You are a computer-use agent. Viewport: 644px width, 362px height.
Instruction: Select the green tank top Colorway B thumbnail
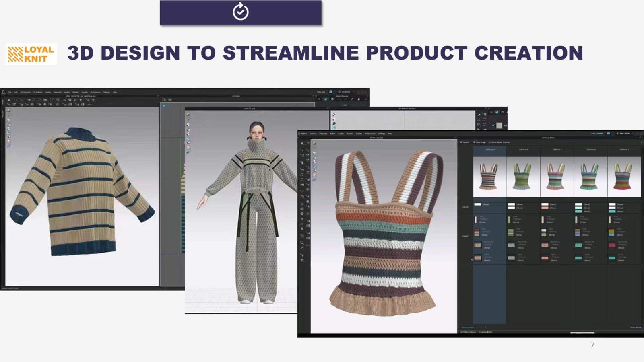tap(523, 176)
